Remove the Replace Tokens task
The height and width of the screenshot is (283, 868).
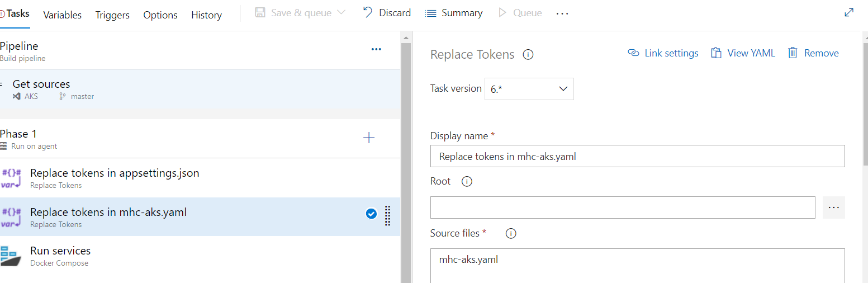(813, 53)
